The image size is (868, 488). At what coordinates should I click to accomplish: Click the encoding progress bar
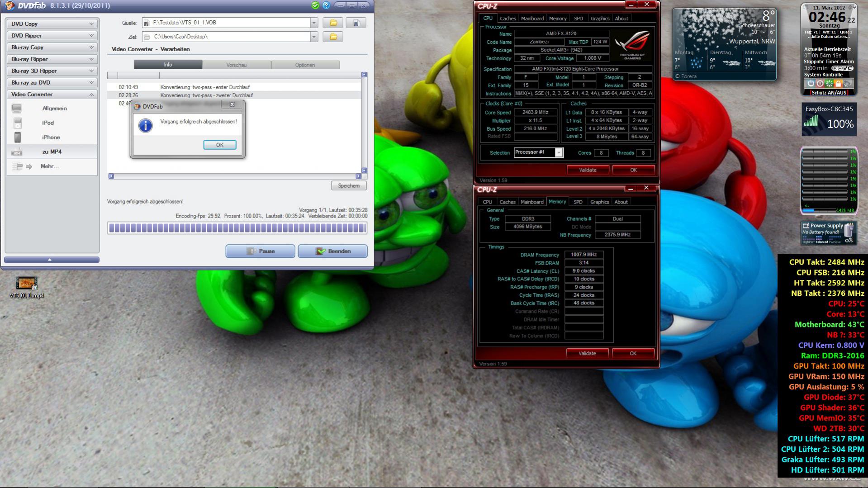coord(237,228)
